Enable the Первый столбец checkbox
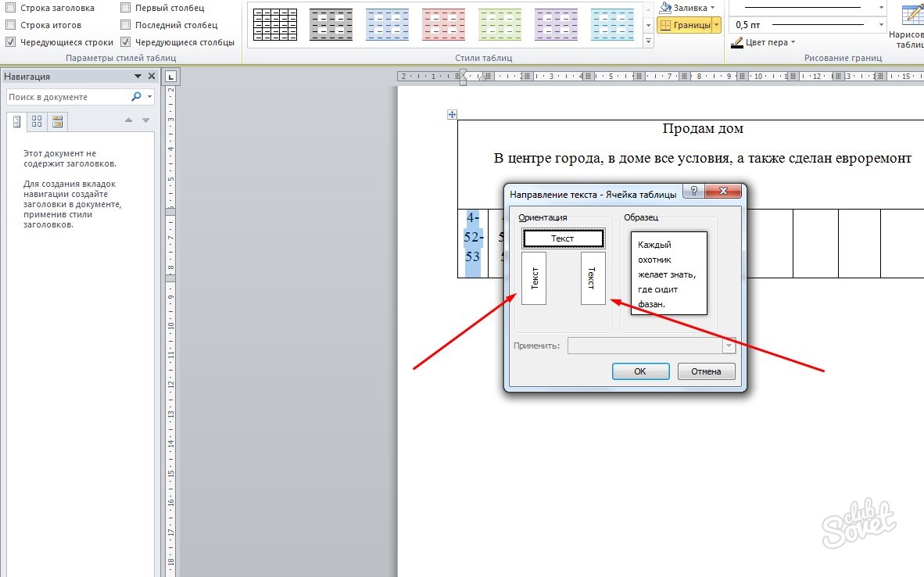 tap(126, 9)
